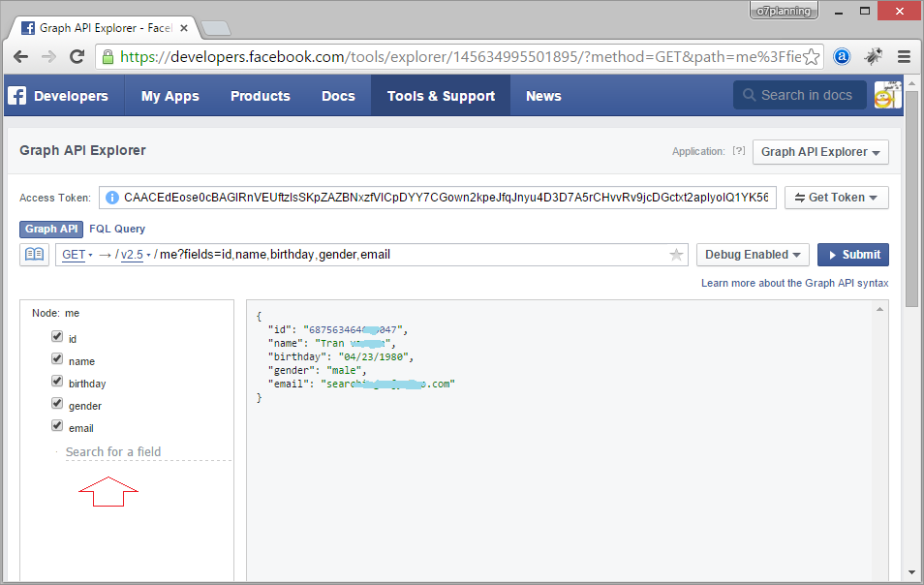Click the bug extension icon

point(874,56)
